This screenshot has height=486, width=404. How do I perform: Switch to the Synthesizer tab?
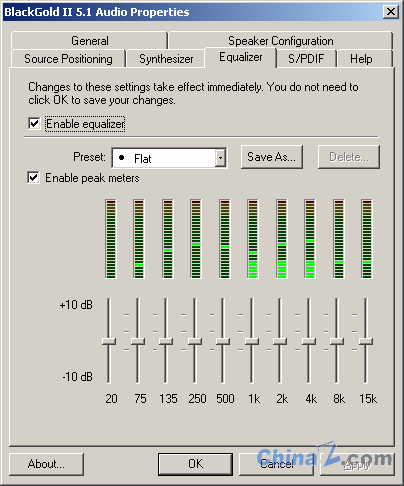166,59
